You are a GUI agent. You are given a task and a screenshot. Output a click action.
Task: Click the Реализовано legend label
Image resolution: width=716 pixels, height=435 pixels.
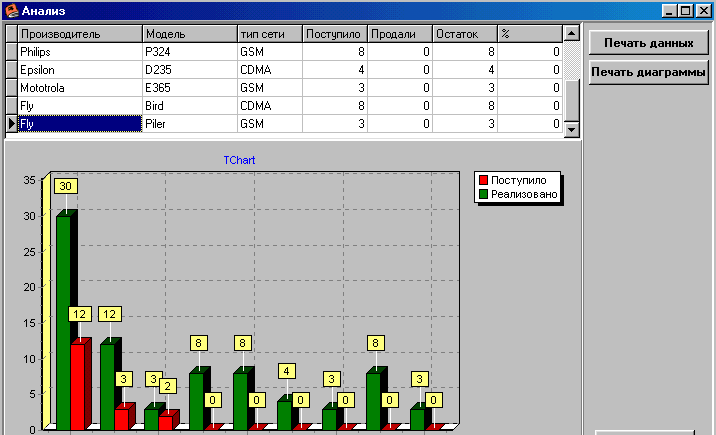pos(524,194)
